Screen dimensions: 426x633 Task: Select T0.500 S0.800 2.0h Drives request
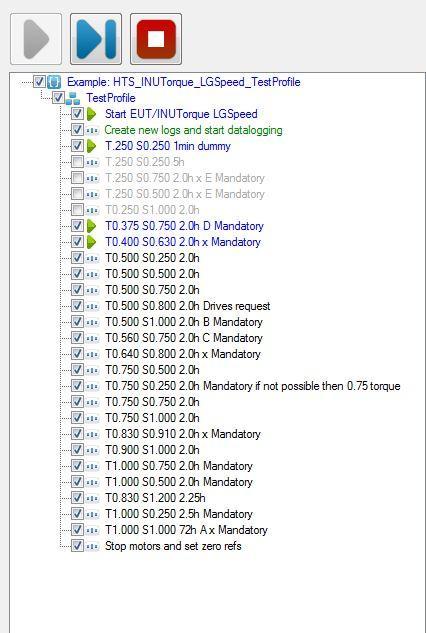(x=188, y=306)
